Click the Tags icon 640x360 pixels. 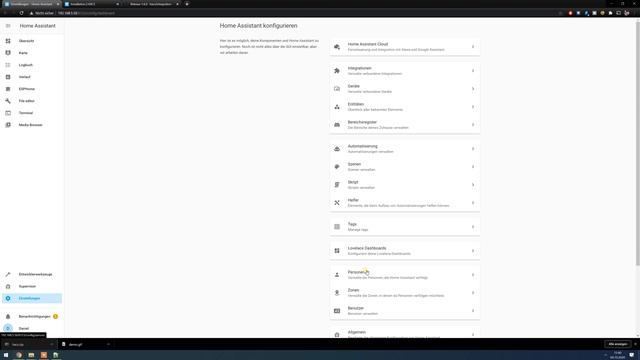point(337,227)
